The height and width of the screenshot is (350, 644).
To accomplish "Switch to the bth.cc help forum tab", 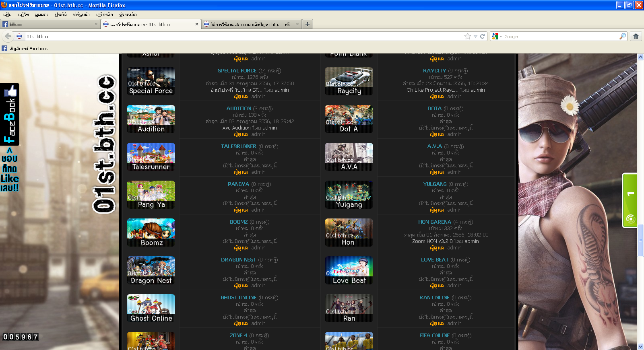I will 252,24.
